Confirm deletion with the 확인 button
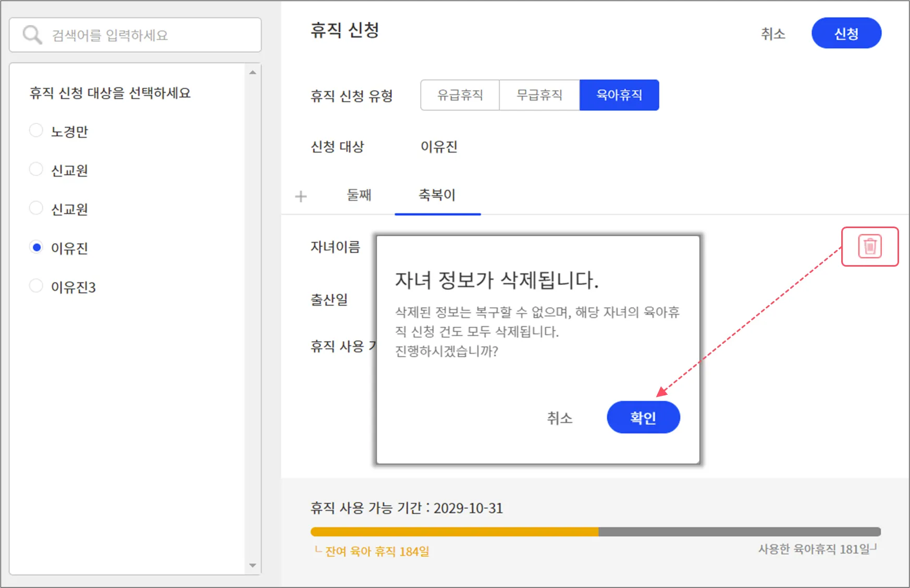Viewport: 910px width, 588px height. (x=643, y=417)
